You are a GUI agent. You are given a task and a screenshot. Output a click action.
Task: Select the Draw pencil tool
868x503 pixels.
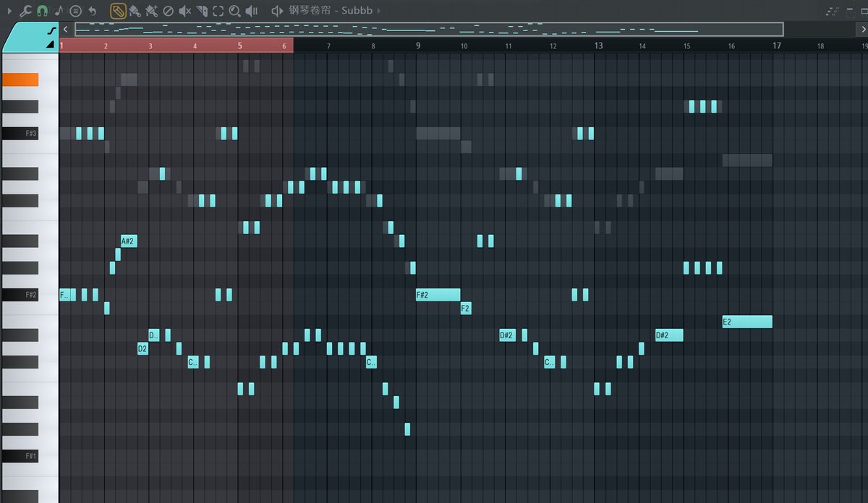[118, 11]
